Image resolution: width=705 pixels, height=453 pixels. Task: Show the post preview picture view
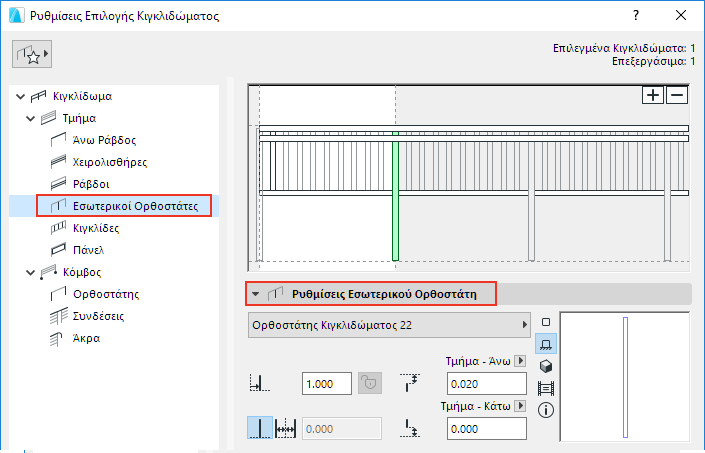coord(546,388)
